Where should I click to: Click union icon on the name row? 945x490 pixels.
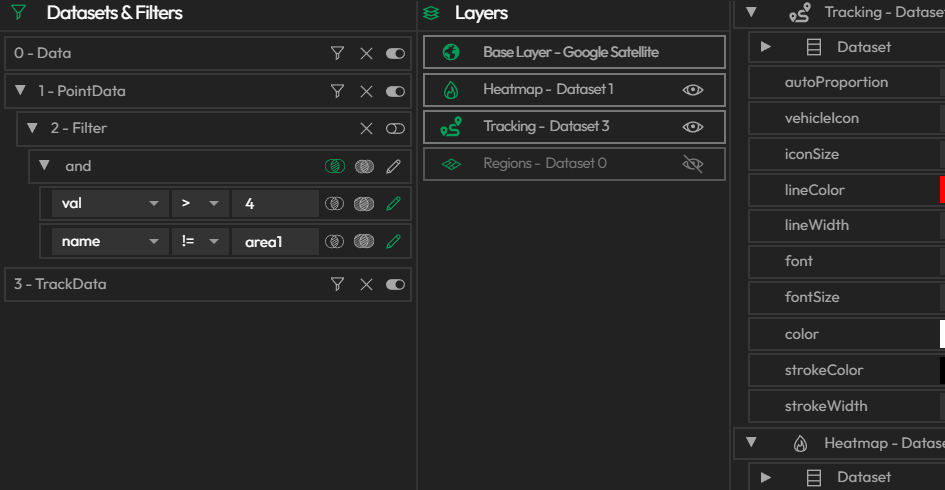[x=364, y=242]
